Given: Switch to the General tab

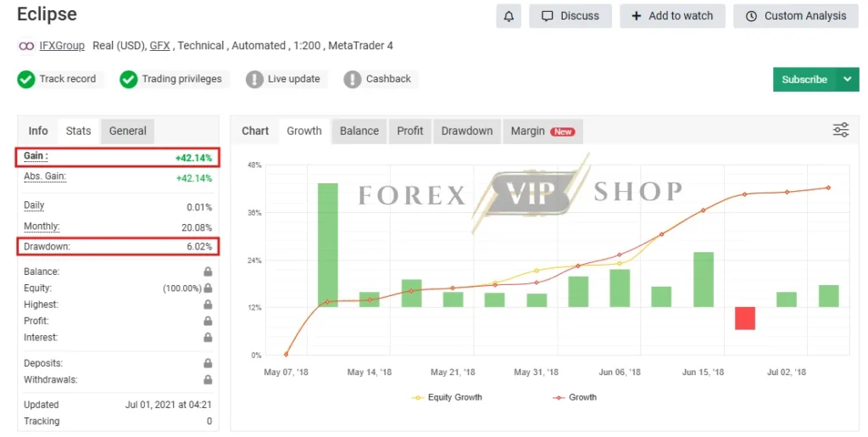Looking at the screenshot, I should tap(128, 131).
